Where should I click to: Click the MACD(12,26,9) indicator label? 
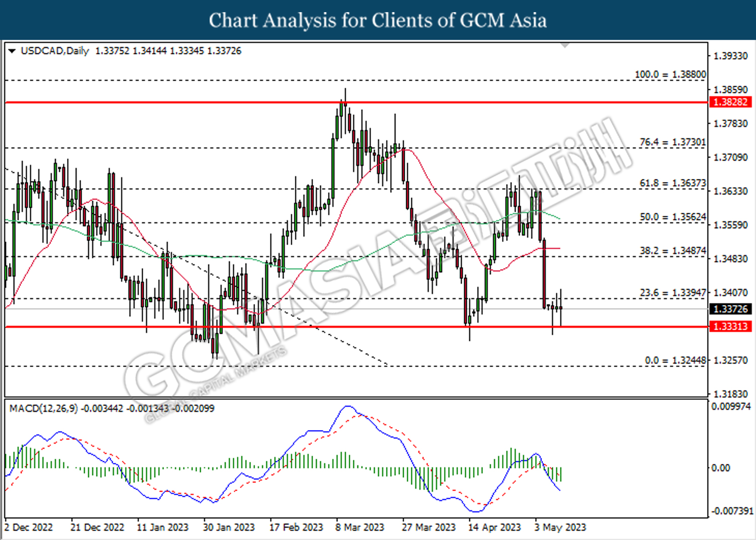pyautogui.click(x=44, y=408)
